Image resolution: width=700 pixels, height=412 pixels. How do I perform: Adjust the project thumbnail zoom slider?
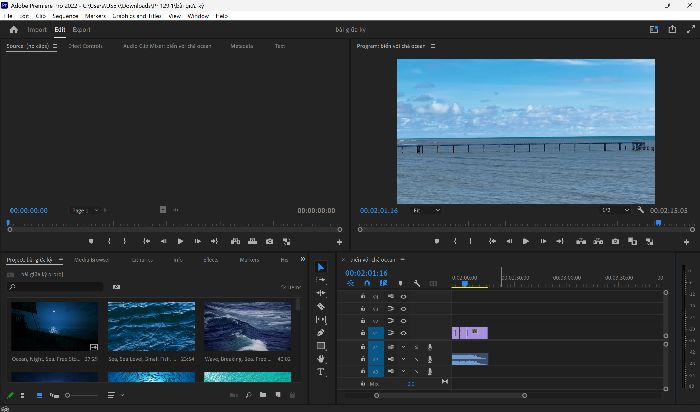[x=82, y=395]
